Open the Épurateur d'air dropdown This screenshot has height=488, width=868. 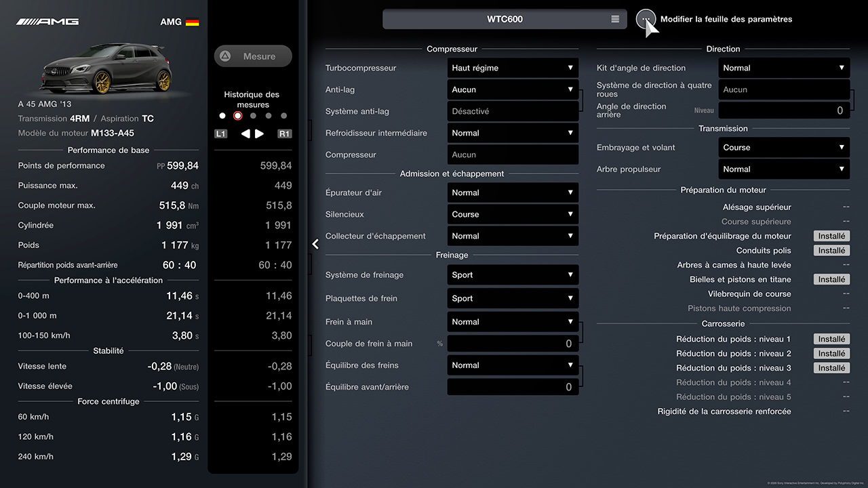[513, 192]
